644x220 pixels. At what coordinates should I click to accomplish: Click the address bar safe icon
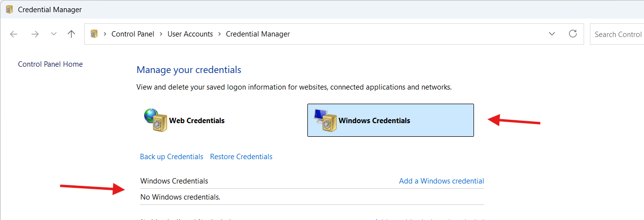pos(95,34)
